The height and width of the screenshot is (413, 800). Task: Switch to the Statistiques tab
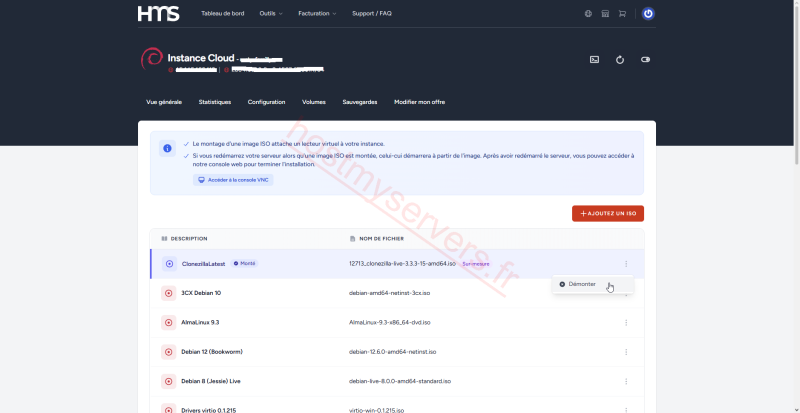click(215, 102)
